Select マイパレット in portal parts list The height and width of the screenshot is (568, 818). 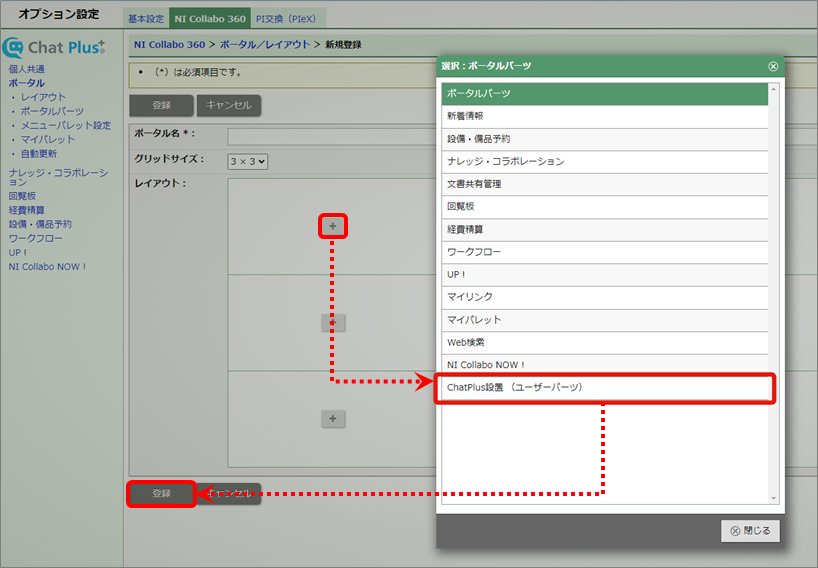point(605,320)
